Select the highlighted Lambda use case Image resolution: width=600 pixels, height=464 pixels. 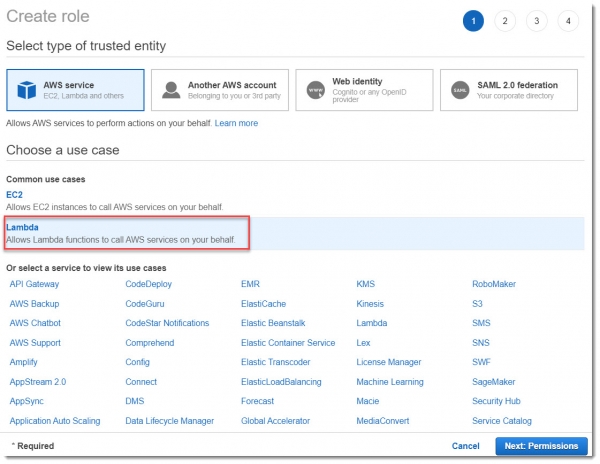pyautogui.click(x=22, y=228)
